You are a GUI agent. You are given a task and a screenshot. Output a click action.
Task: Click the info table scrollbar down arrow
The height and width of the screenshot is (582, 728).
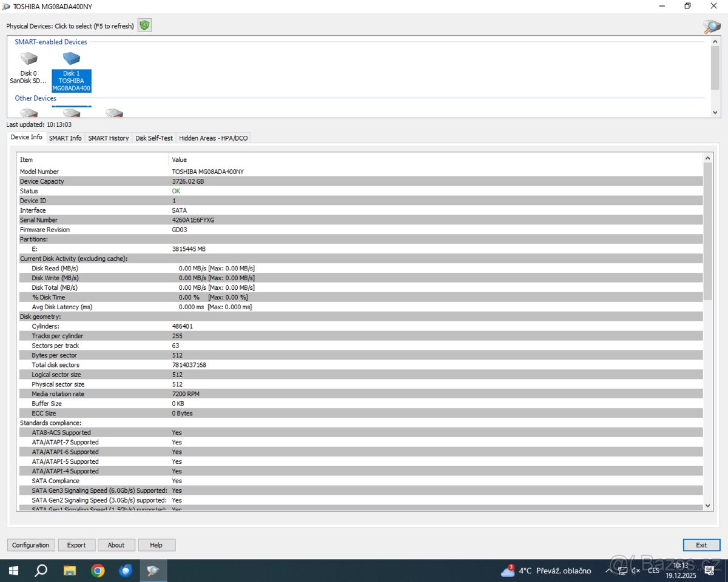[707, 505]
